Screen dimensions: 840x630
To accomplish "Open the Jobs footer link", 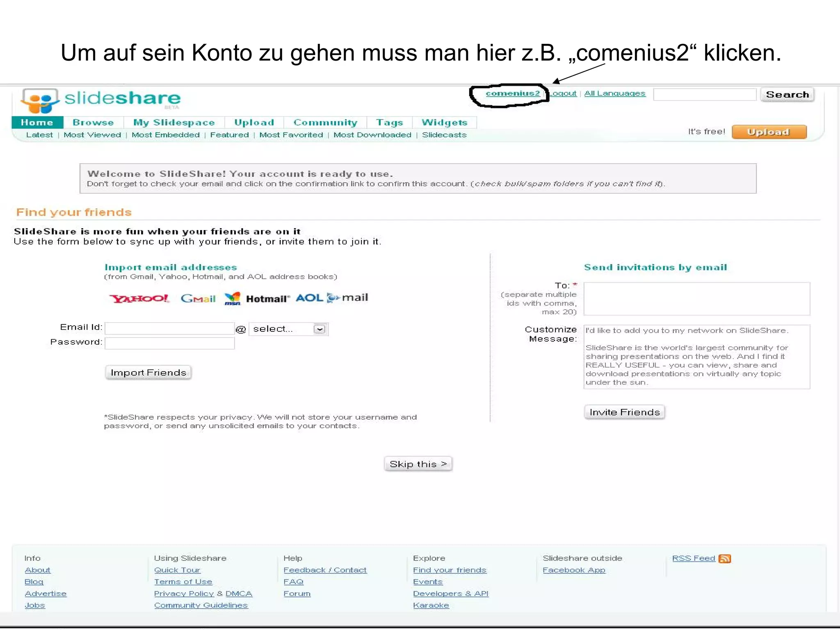I will point(35,605).
